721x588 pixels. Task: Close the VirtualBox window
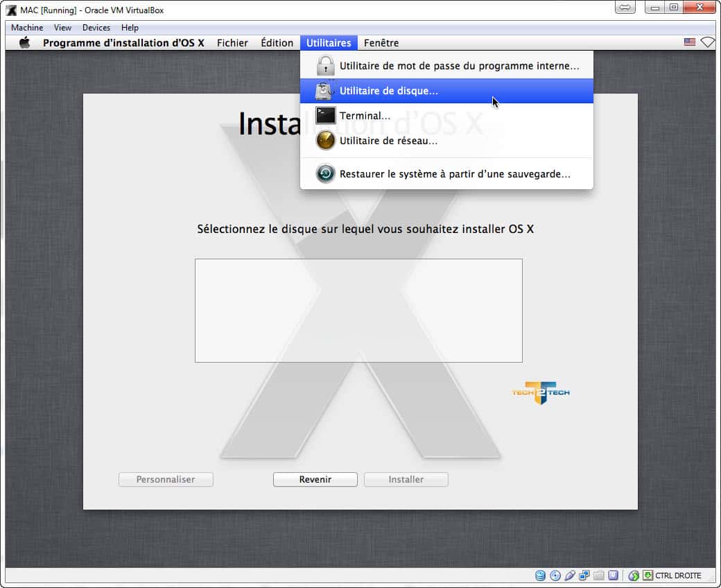(x=700, y=8)
